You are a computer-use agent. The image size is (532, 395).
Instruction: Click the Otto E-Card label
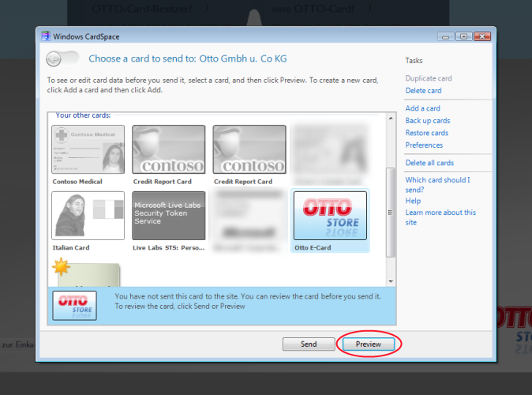click(x=313, y=247)
